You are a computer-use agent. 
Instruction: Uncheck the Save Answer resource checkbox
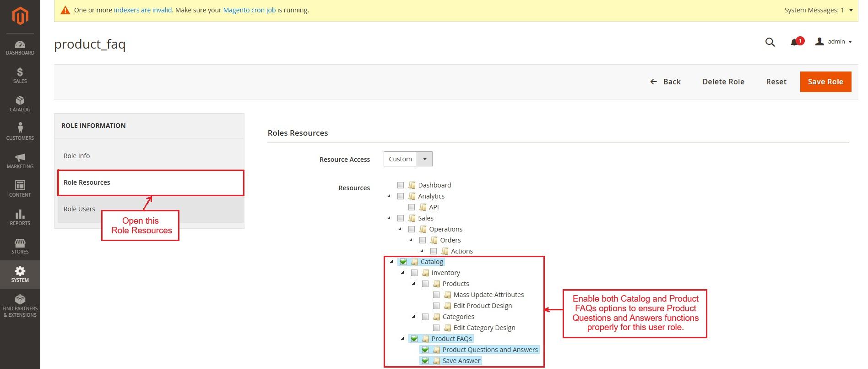click(425, 361)
